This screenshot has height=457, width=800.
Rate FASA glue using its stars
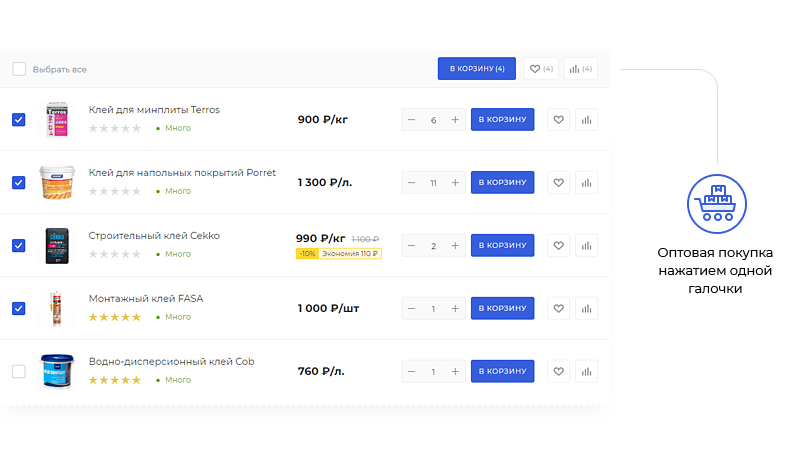[x=114, y=317]
